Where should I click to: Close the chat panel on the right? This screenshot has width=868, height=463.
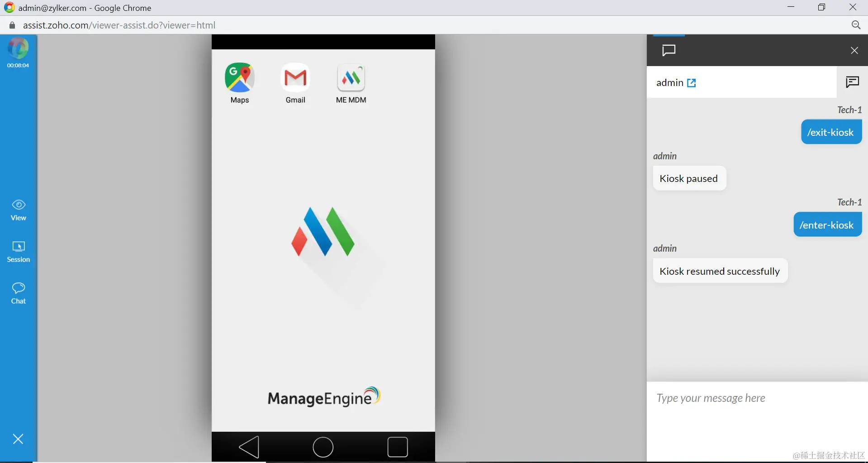855,50
